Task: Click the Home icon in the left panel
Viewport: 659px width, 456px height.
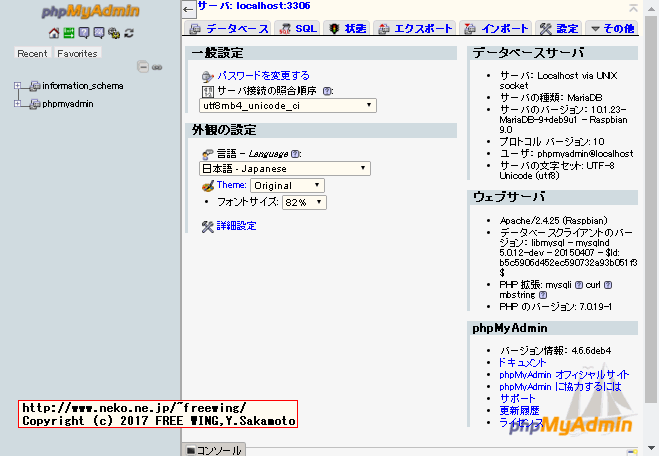Action: click(55, 33)
